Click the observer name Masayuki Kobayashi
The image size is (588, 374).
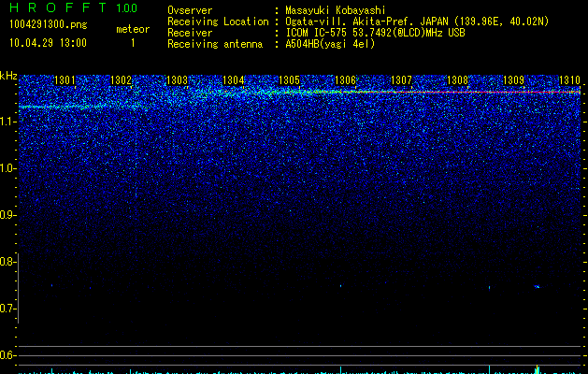click(336, 10)
